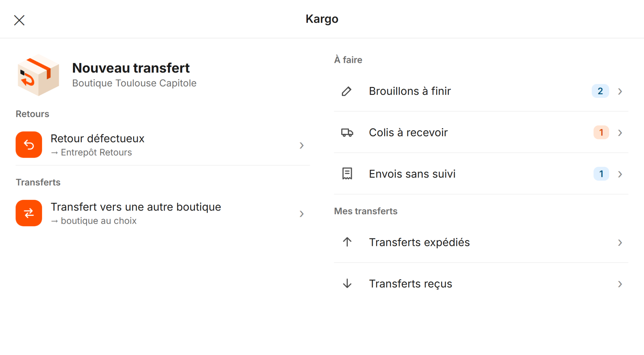Click the orange badge 1 on Colis

tap(601, 133)
